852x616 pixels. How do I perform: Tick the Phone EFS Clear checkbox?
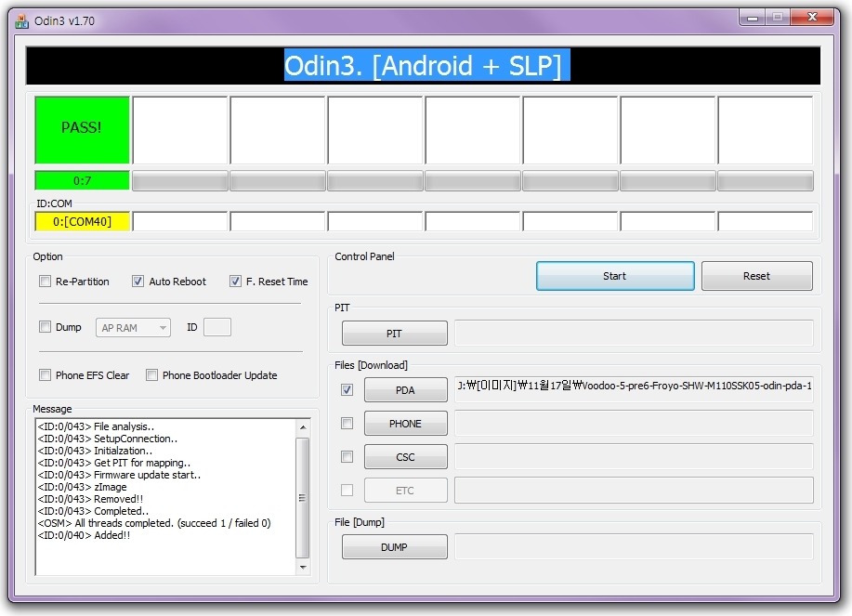click(46, 375)
